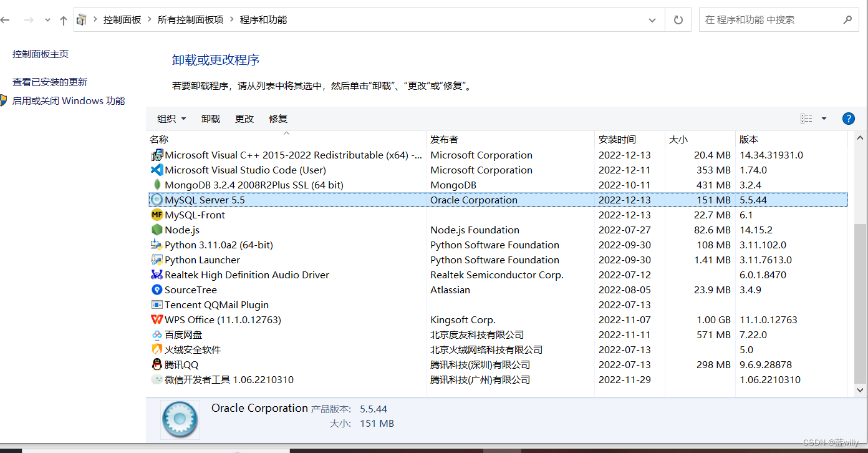Click the MySQL-Front MF icon
This screenshot has height=453, width=868.
(x=157, y=215)
